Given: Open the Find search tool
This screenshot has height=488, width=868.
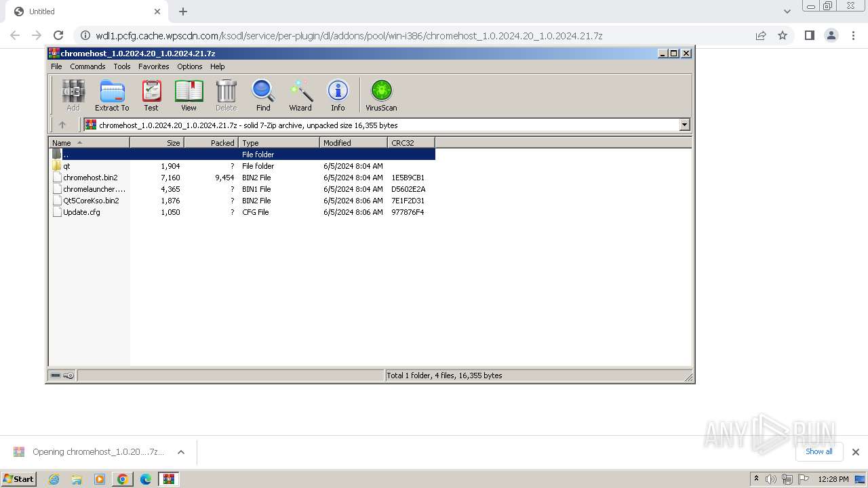Looking at the screenshot, I should tap(263, 95).
